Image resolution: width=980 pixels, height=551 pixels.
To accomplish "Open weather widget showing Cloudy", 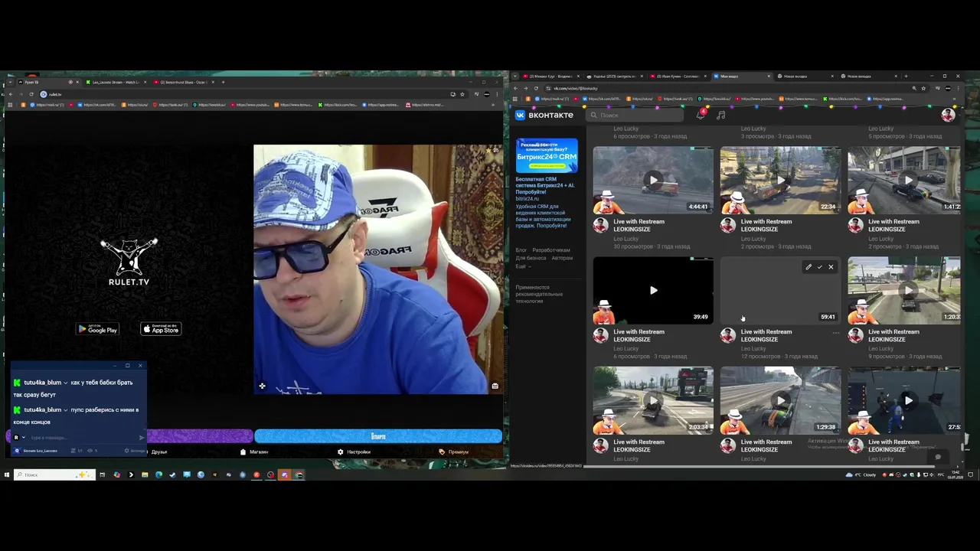I will coord(861,474).
